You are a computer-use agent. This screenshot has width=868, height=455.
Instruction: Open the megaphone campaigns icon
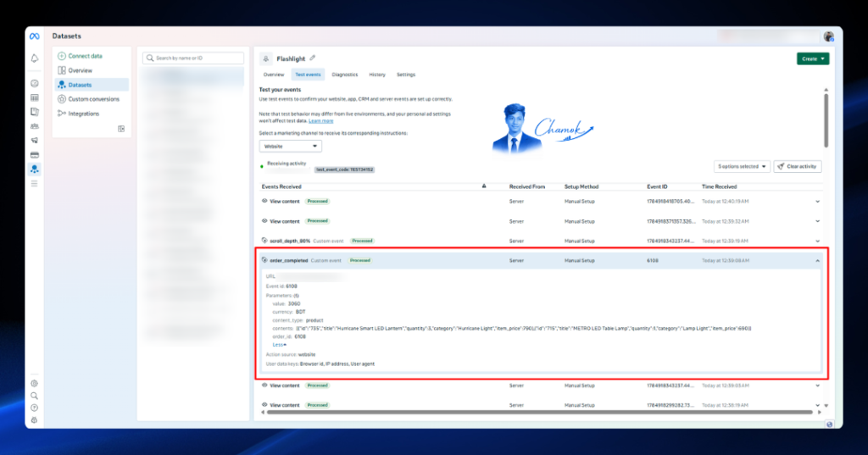click(34, 141)
